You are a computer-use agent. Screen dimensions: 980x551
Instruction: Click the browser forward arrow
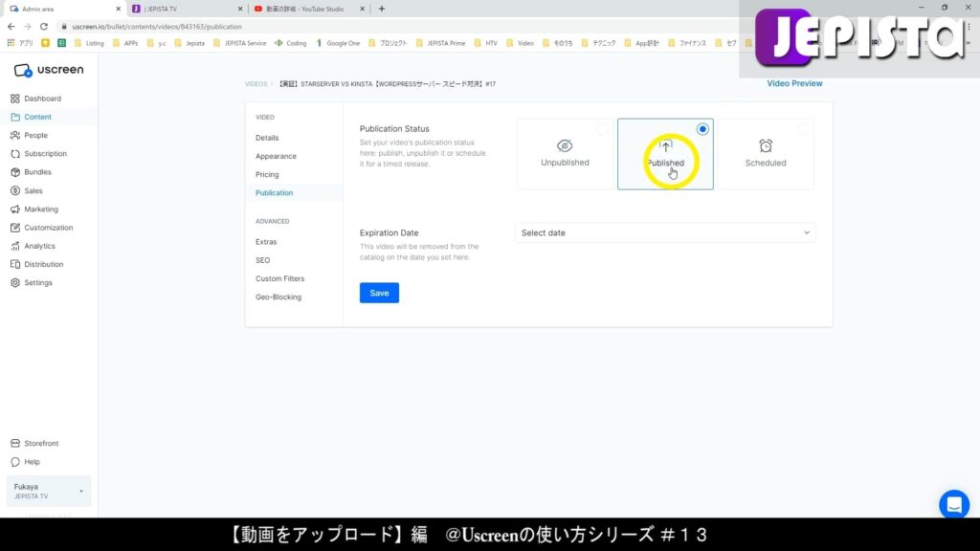pyautogui.click(x=28, y=27)
